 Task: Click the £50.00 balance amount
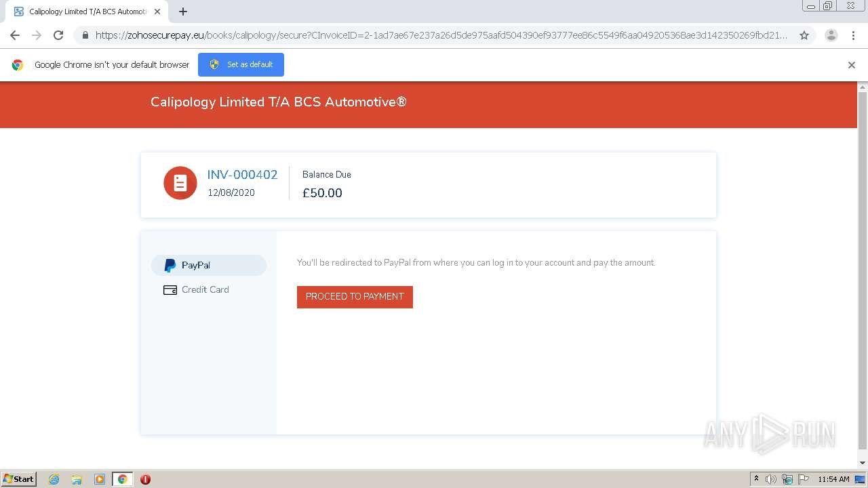322,193
